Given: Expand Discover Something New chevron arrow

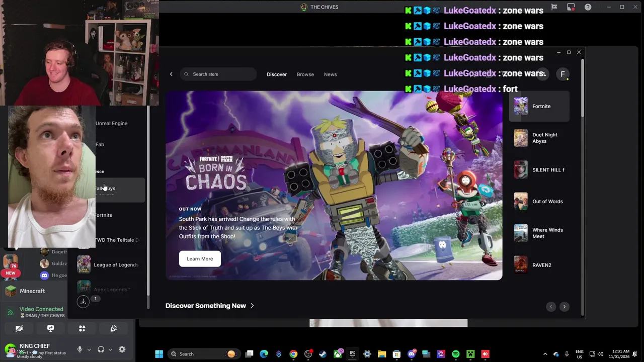Looking at the screenshot, I should click(252, 306).
